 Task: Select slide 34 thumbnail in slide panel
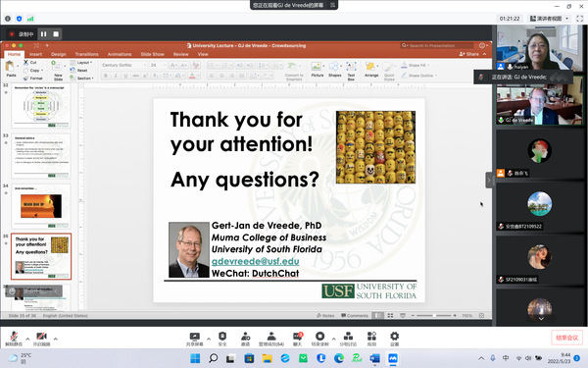coord(41,206)
